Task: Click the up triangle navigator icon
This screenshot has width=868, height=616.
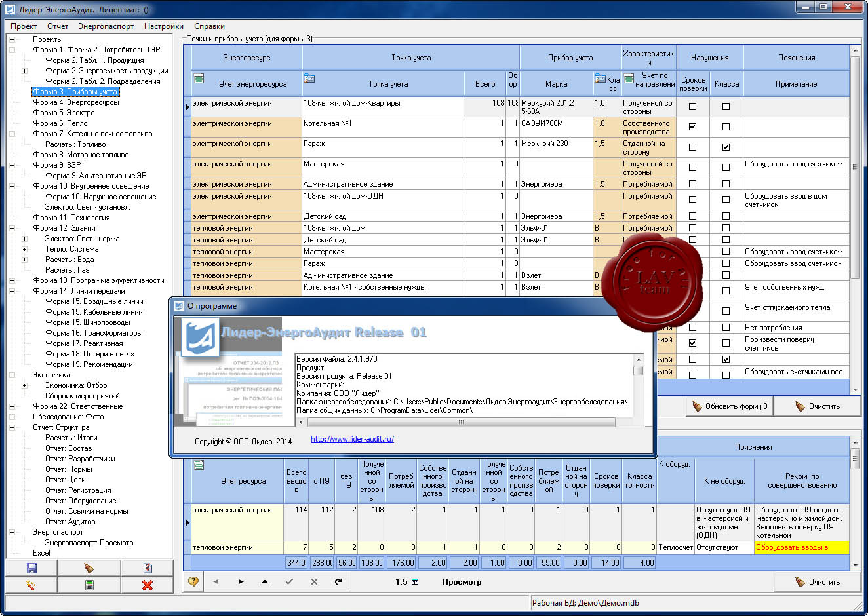Action: (x=265, y=581)
